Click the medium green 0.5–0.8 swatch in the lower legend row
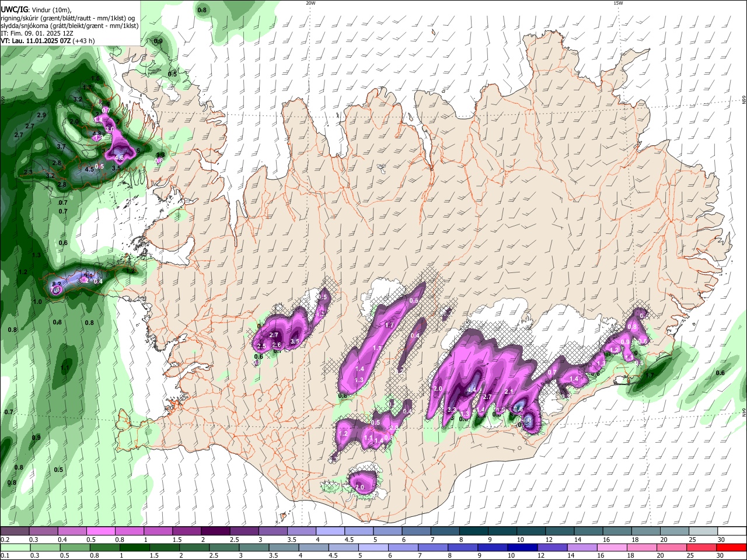Image resolution: width=747 pixels, height=560 pixels. point(75,547)
